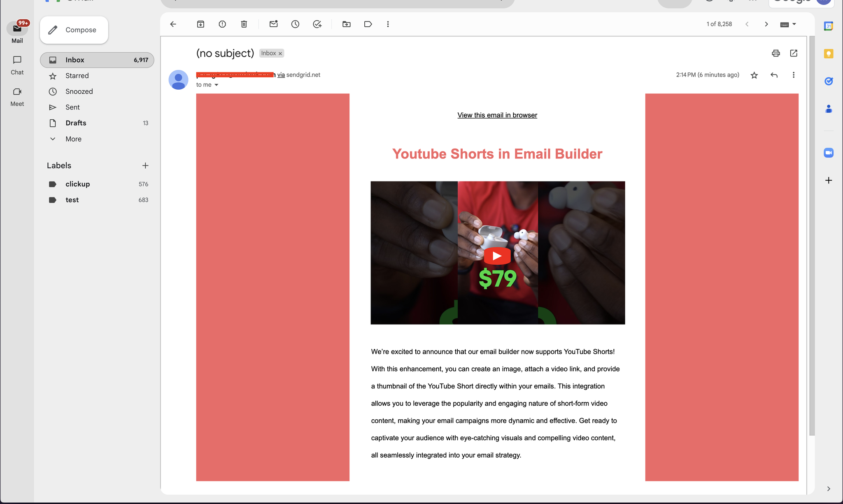Open the email in a new window
Image resolution: width=843 pixels, height=504 pixels.
[794, 53]
